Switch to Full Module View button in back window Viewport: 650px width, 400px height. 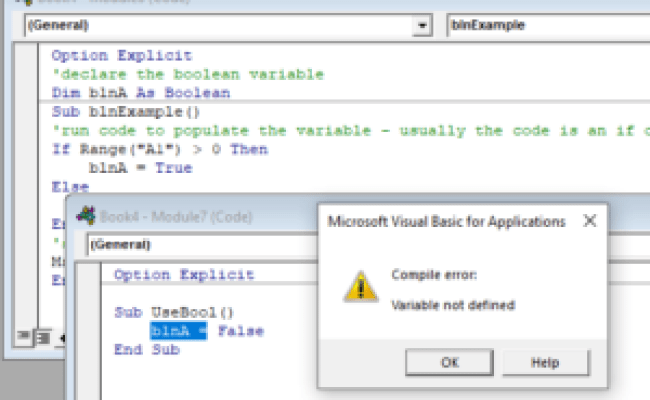pyautogui.click(x=43, y=337)
